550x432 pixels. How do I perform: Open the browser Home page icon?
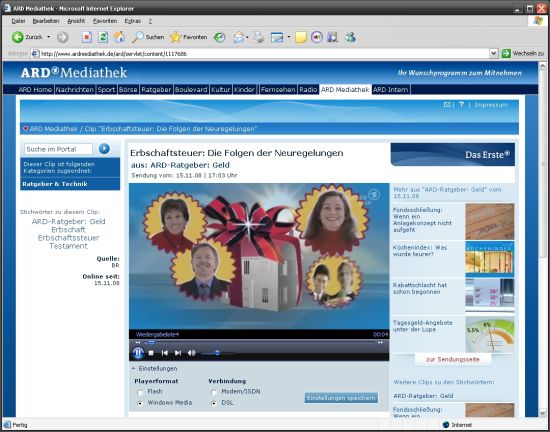tap(119, 37)
